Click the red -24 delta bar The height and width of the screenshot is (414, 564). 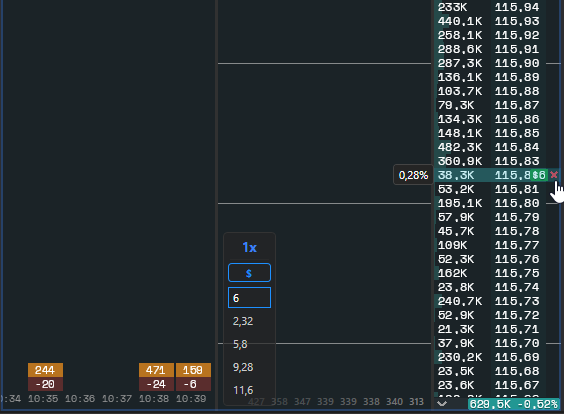coord(156,384)
